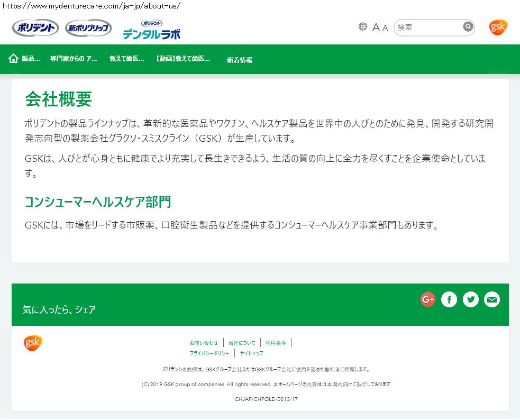
Task: Share on Google Plus
Action: coord(428,300)
